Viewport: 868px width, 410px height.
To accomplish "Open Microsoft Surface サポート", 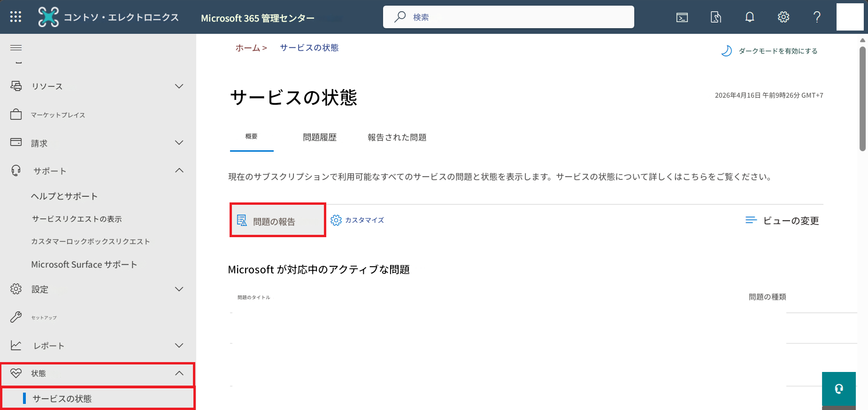I will pos(84,264).
